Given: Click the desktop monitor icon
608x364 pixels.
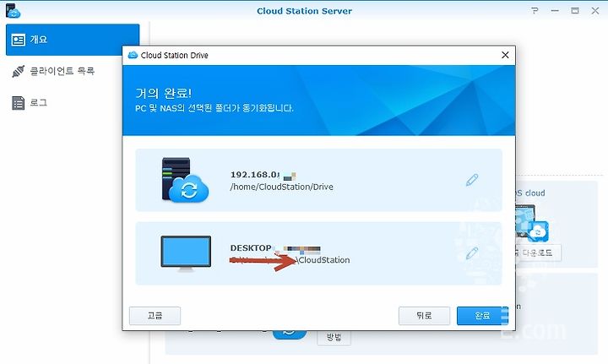Looking at the screenshot, I should click(186, 253).
